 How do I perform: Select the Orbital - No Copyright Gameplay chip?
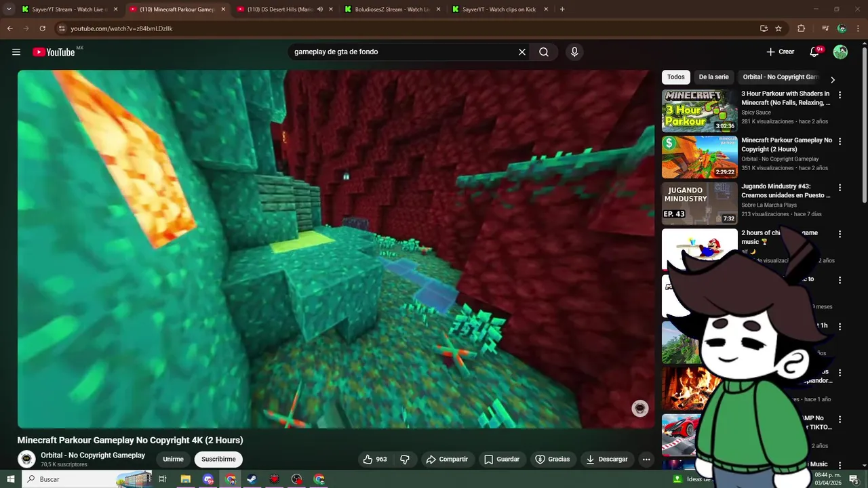click(x=781, y=77)
